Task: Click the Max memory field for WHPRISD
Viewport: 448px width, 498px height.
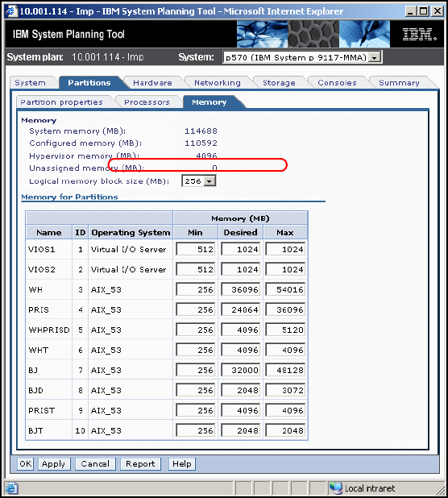Action: [285, 330]
